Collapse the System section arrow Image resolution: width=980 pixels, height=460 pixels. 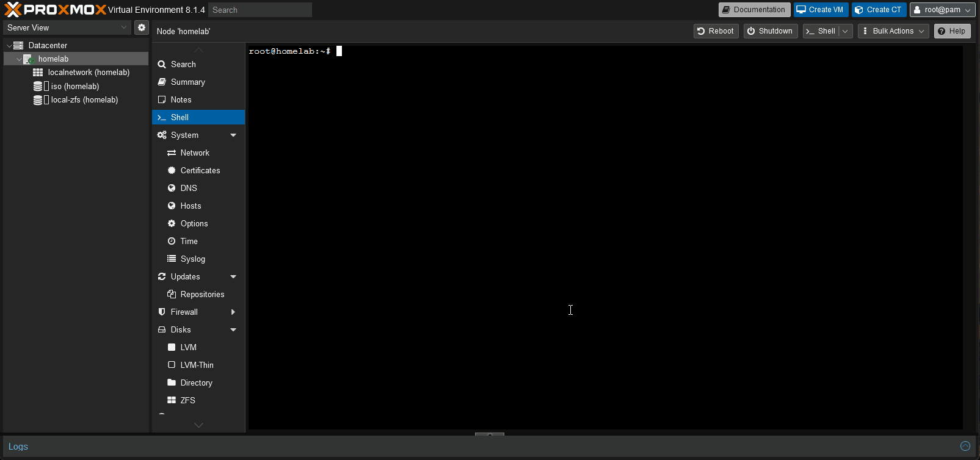[x=233, y=135]
